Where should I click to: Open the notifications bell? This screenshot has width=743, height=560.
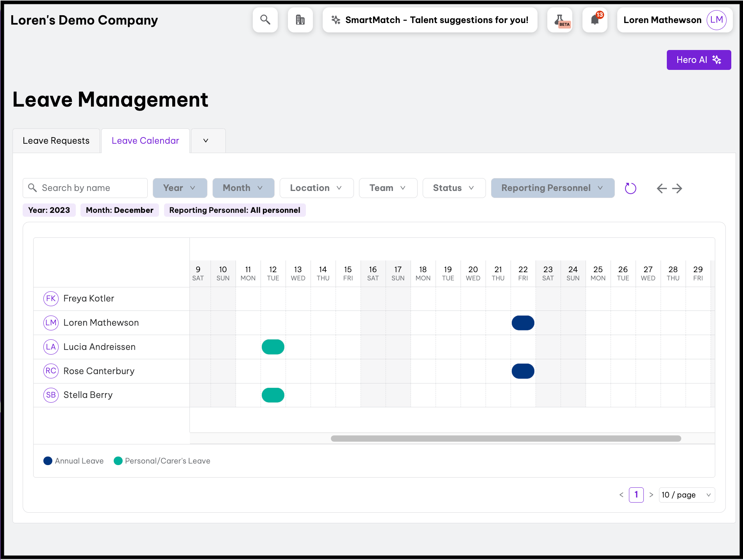coord(595,20)
